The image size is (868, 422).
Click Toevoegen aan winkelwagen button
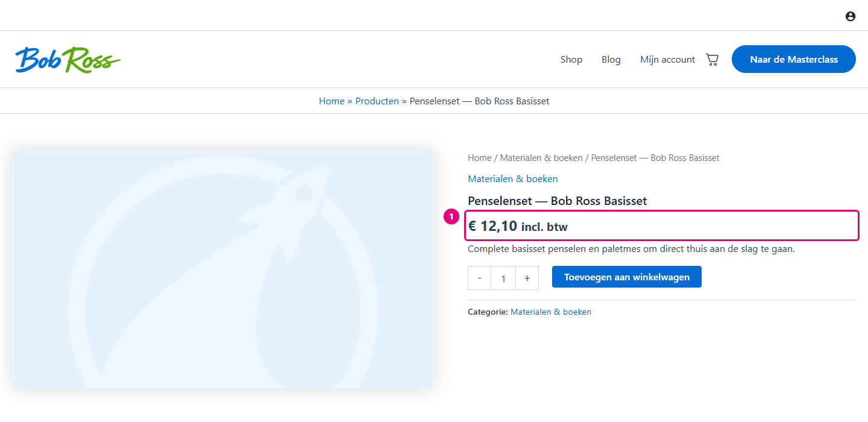(627, 277)
